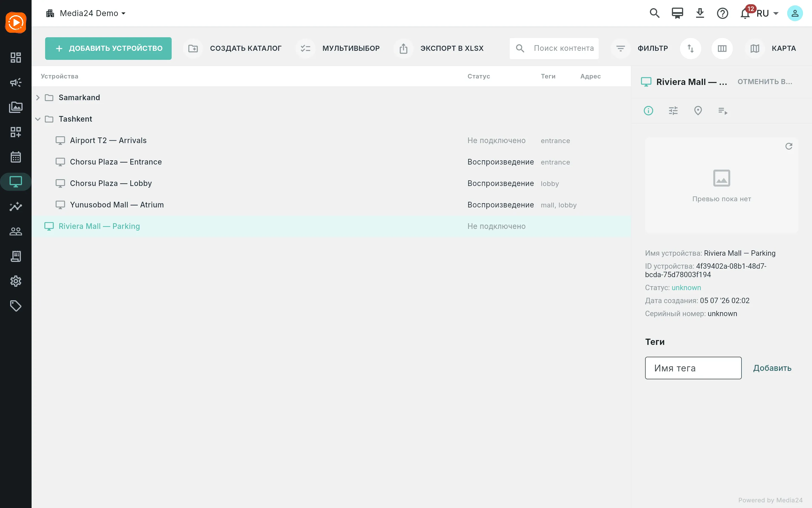Toggle the sort order arrows button

coord(690,48)
